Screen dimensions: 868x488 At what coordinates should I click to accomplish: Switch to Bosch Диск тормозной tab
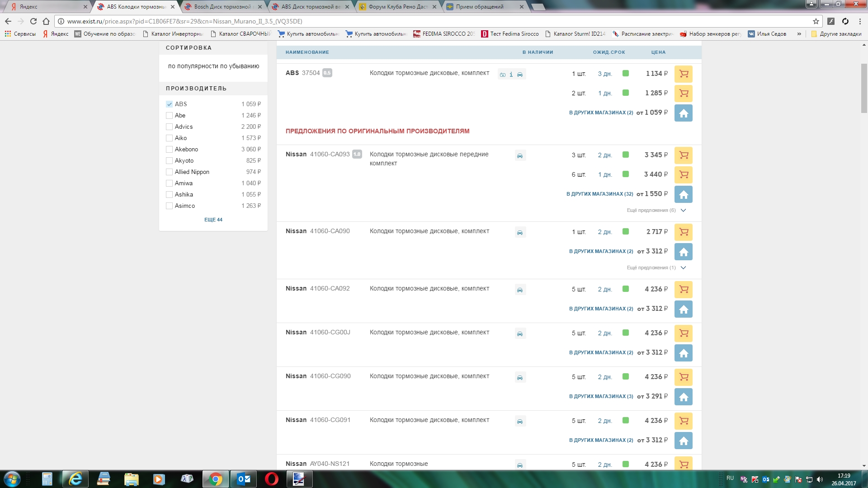(222, 7)
